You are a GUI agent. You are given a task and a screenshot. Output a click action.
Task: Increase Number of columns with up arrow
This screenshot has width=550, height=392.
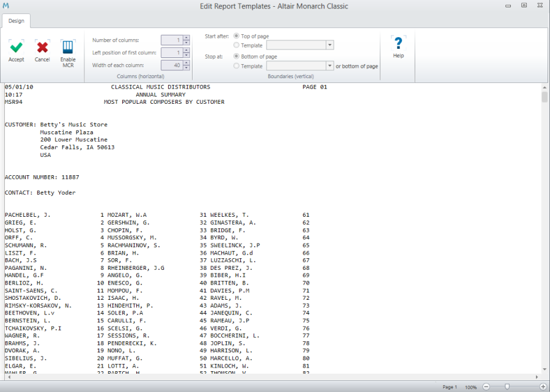pos(186,37)
